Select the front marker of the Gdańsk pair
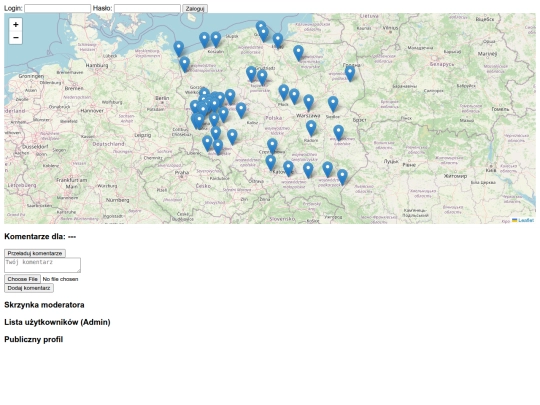This screenshot has width=540, height=405. [263, 34]
